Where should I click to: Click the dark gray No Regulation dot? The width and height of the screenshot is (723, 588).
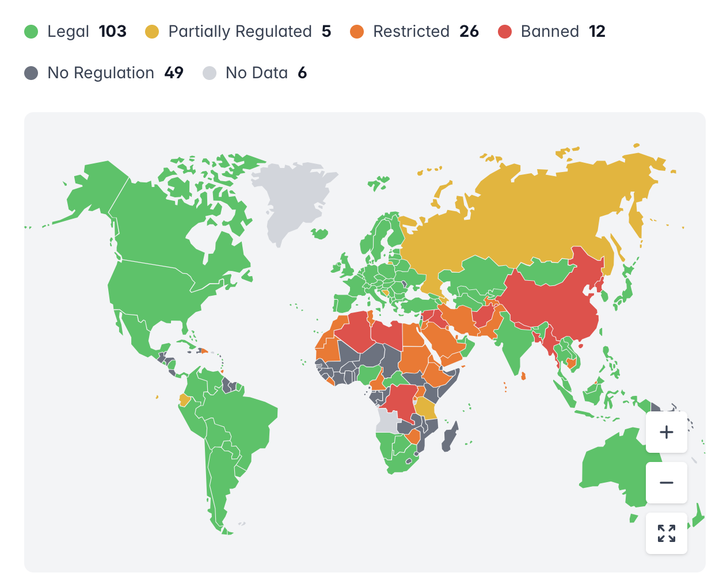coord(31,73)
